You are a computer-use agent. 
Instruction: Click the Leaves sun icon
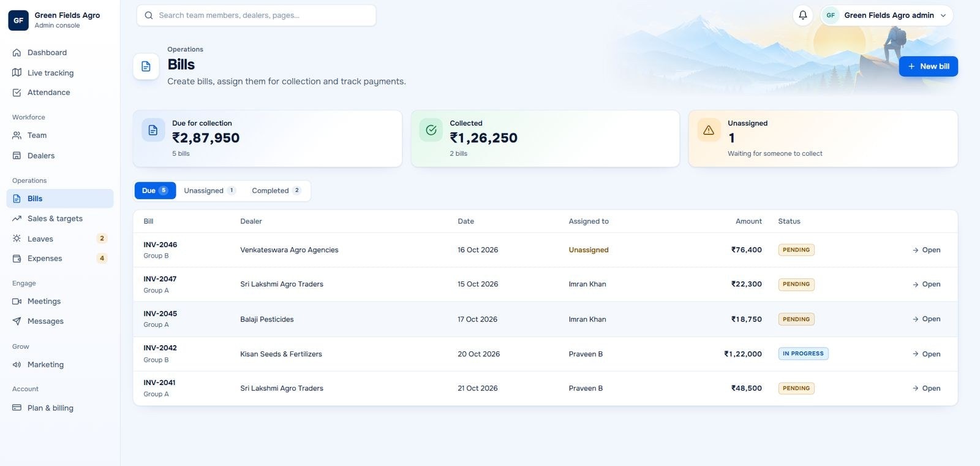[17, 239]
